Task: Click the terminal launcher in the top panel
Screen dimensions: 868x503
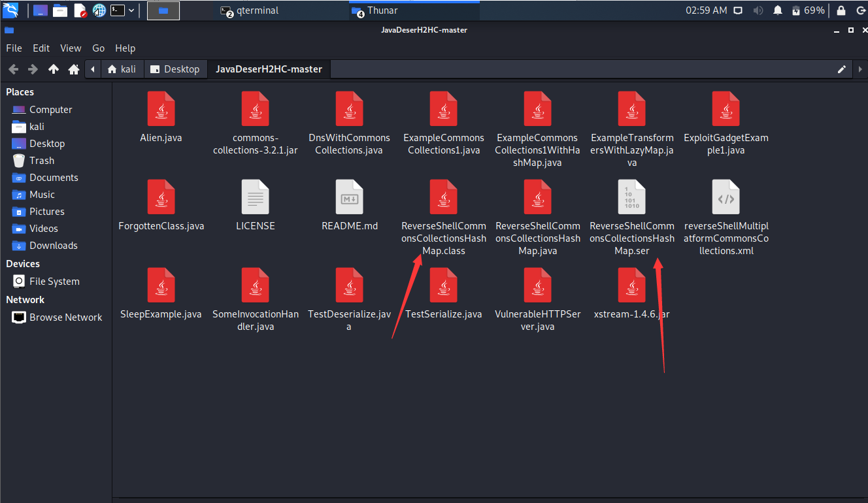Action: [x=118, y=10]
